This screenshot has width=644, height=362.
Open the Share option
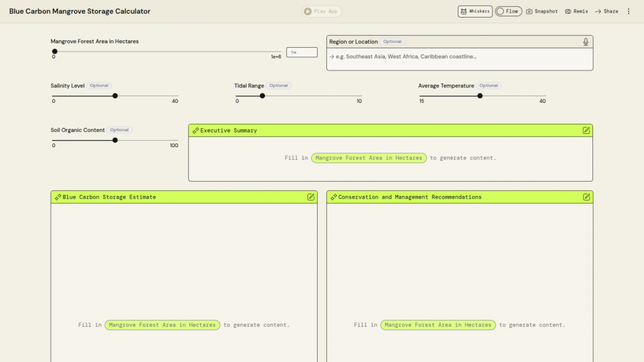tap(606, 11)
